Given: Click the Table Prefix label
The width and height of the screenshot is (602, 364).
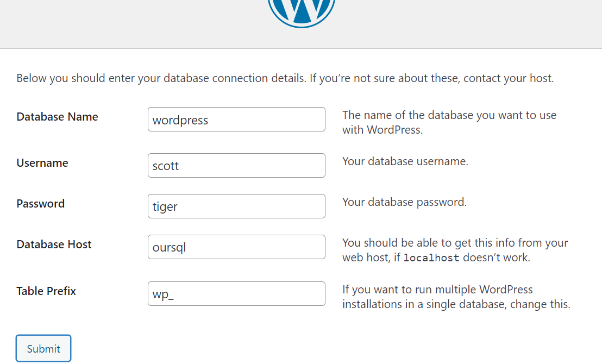Looking at the screenshot, I should [46, 291].
